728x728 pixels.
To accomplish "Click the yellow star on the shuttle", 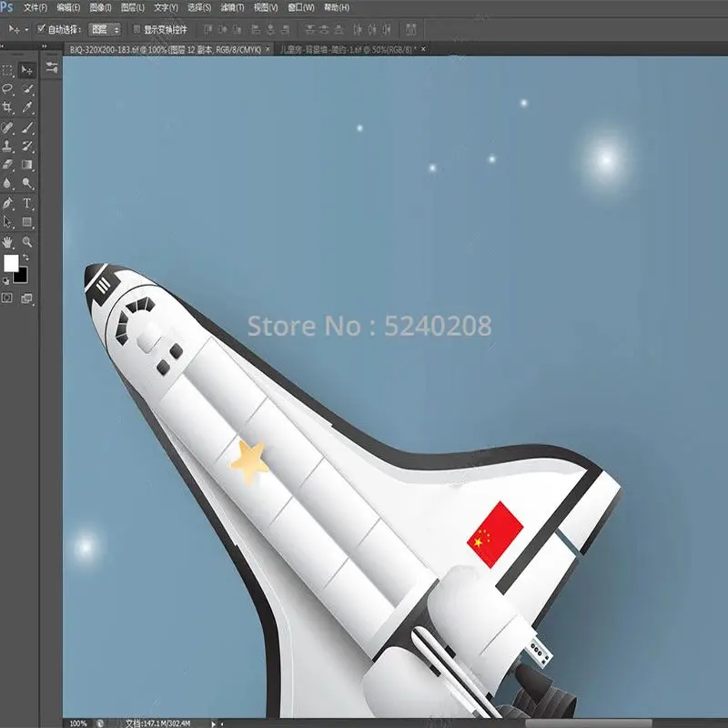I will (249, 461).
